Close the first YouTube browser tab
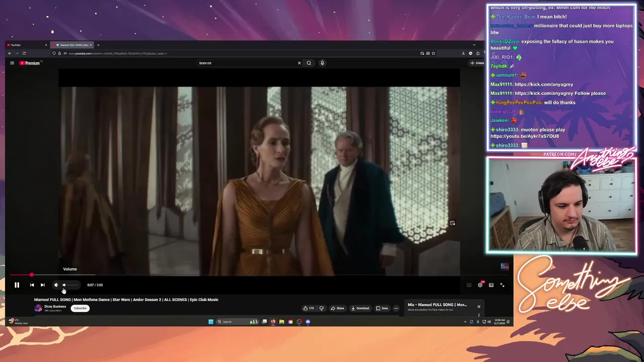644x362 pixels. (46, 45)
